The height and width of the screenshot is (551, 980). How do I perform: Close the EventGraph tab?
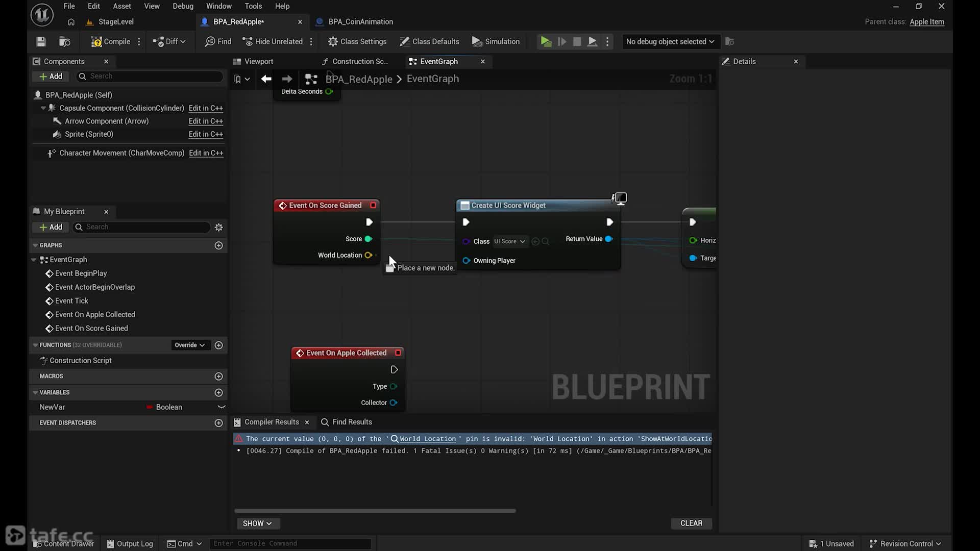[483, 62]
